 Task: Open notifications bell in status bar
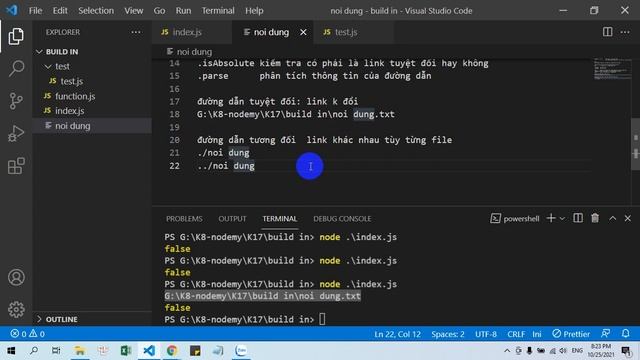point(625,333)
